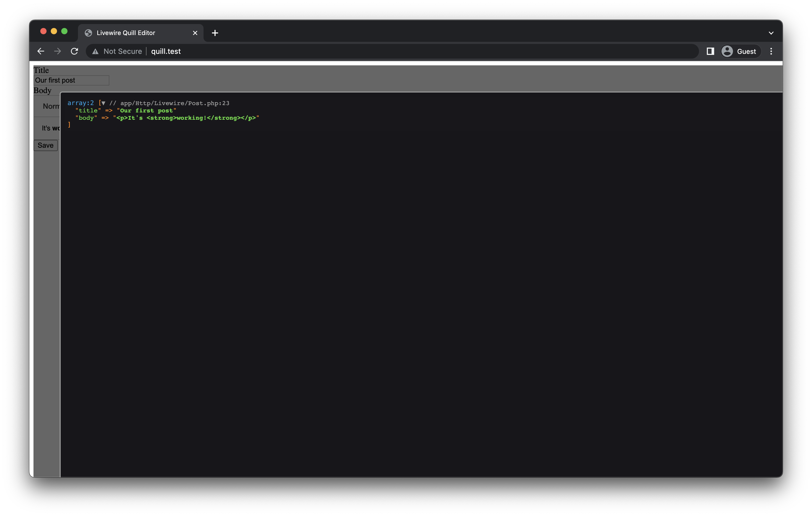Click the new tab plus icon
812x516 pixels.
click(216, 32)
